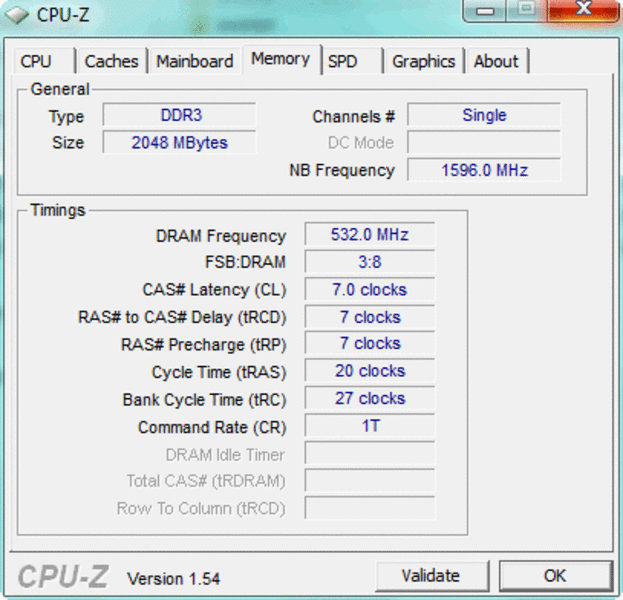Click the empty Row To Column field
Image resolution: width=623 pixels, height=600 pixels.
coord(370,508)
